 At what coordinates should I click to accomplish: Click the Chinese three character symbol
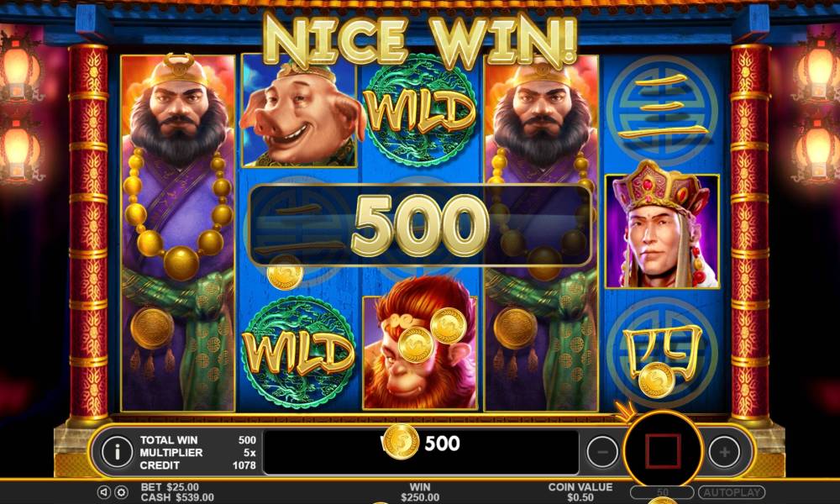662,111
